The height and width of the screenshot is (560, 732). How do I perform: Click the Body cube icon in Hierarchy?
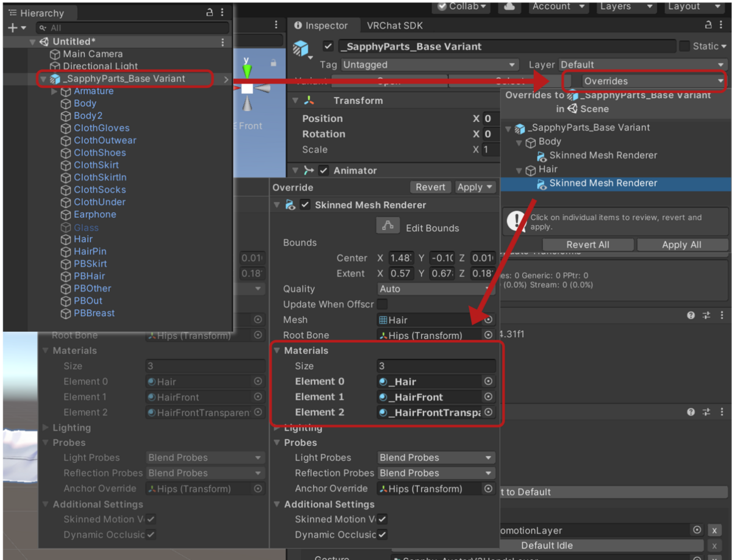66,104
